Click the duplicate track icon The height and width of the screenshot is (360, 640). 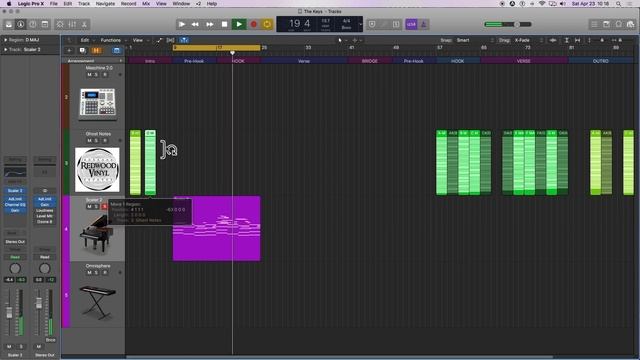click(x=83, y=50)
